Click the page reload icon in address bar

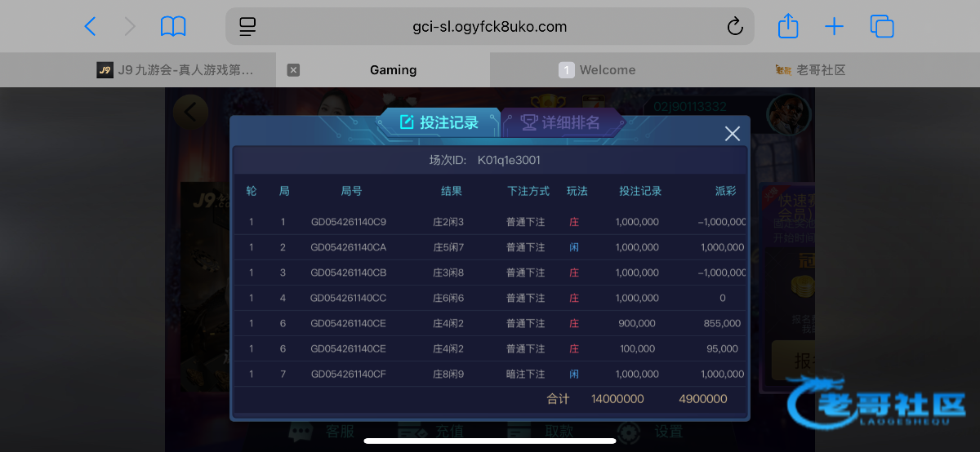[734, 27]
